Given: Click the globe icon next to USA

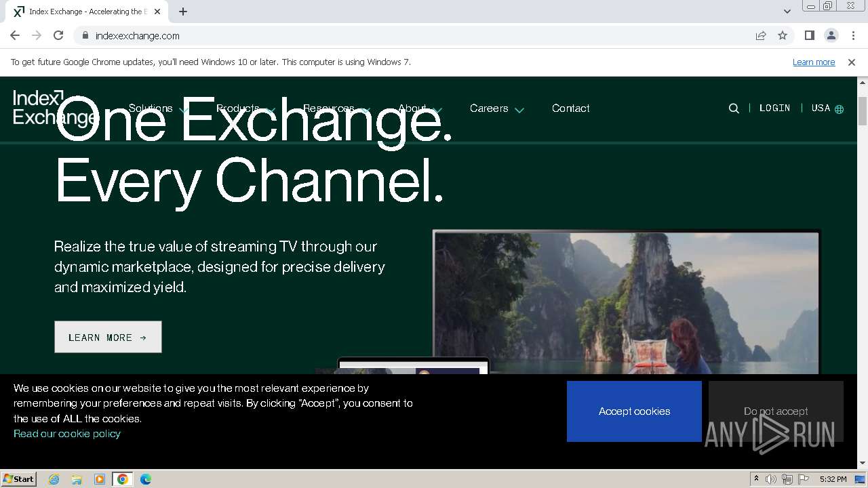Looking at the screenshot, I should click(839, 109).
